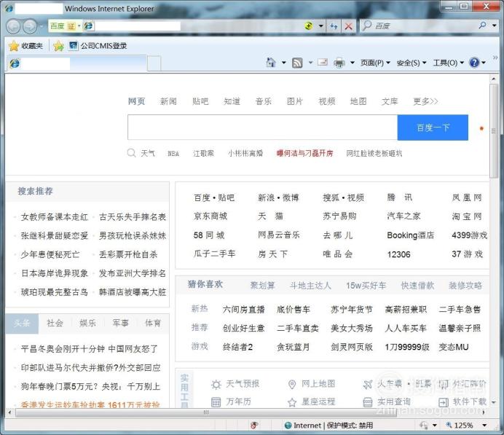Click the 百度一下 search button
Image resolution: width=504 pixels, height=435 pixels.
pyautogui.click(x=433, y=128)
